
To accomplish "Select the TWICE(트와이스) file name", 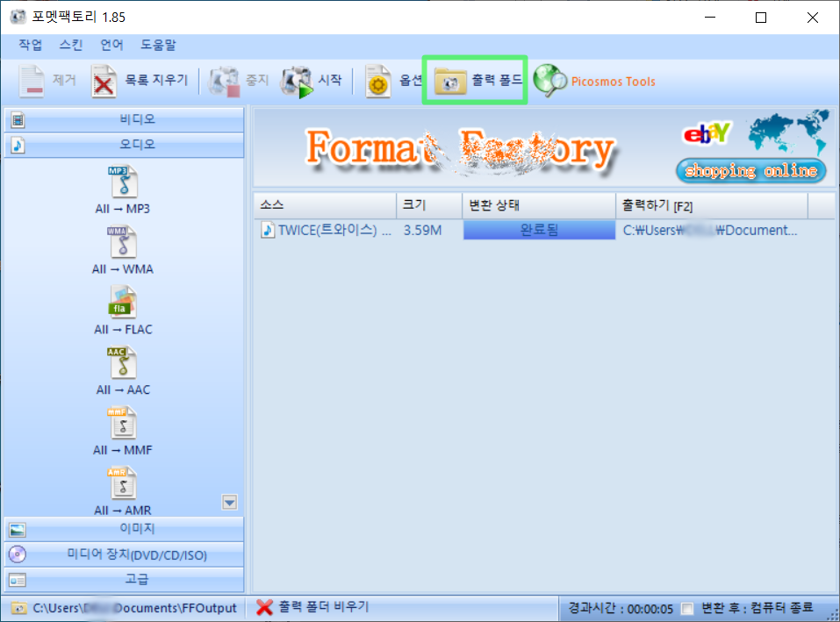I will 334,230.
